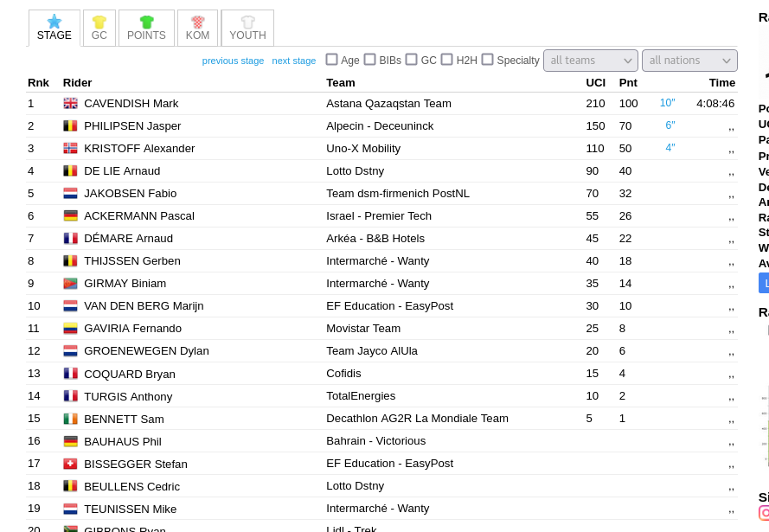
Task: Open the all teams dropdown
Action: coord(591,61)
